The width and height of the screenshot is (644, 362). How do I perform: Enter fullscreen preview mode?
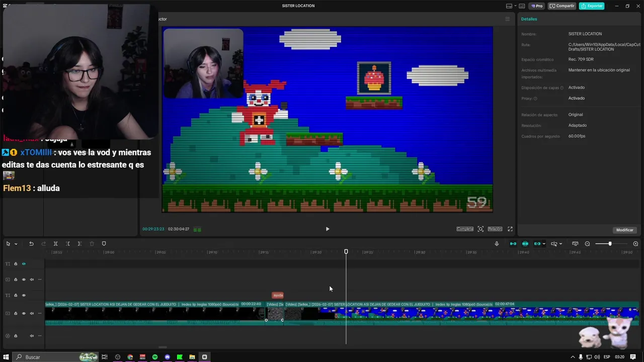510,229
